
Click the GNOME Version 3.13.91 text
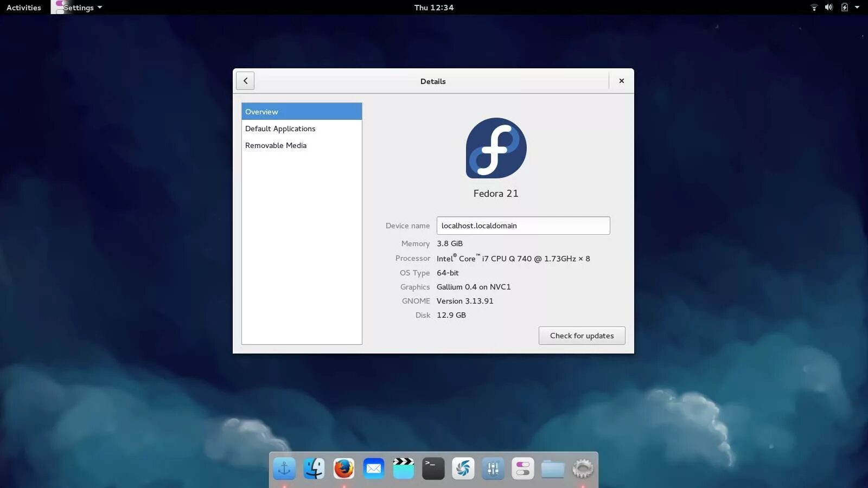pos(465,301)
